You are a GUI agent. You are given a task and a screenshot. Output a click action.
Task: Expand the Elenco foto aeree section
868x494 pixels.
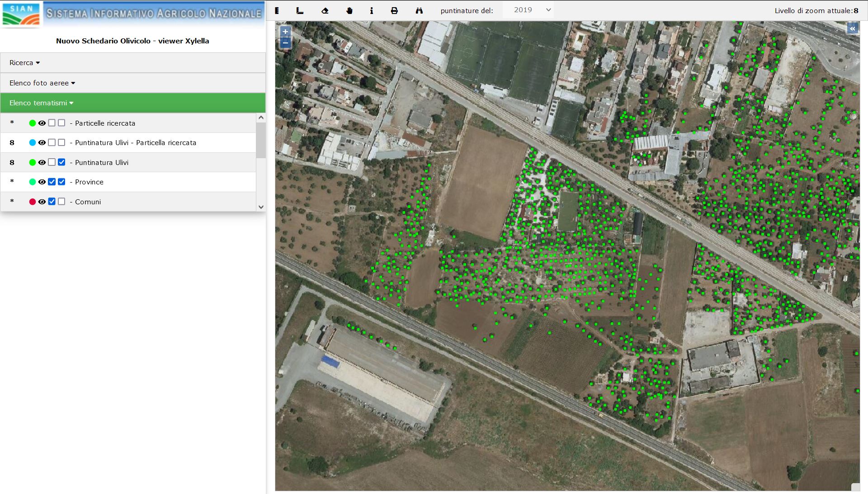tap(42, 83)
